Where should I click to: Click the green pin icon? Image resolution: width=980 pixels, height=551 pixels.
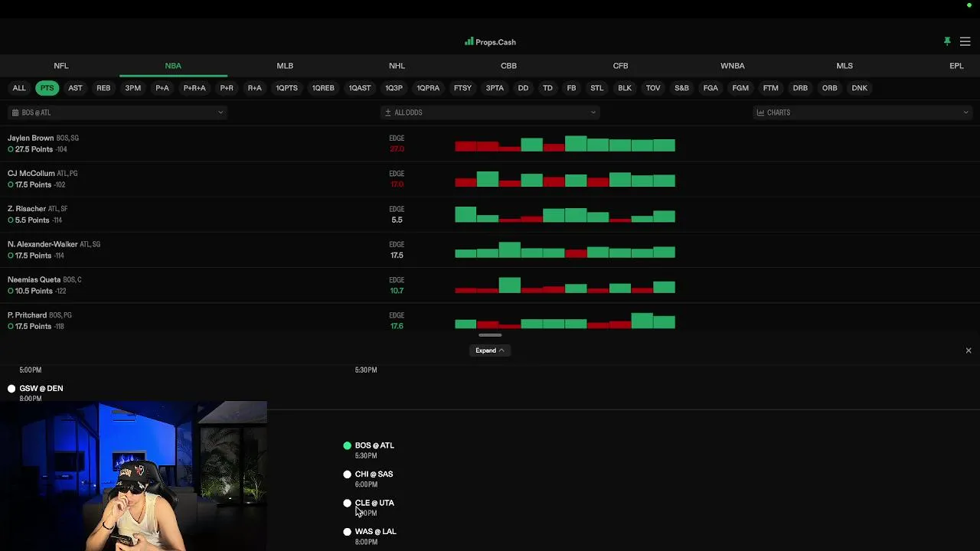[947, 41]
